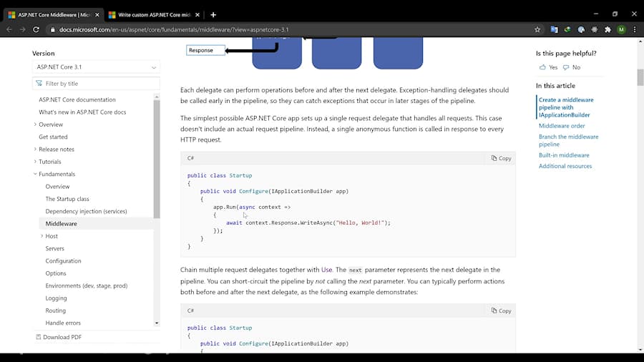
Task: Bookmark this page with the star icon
Action: (537, 29)
